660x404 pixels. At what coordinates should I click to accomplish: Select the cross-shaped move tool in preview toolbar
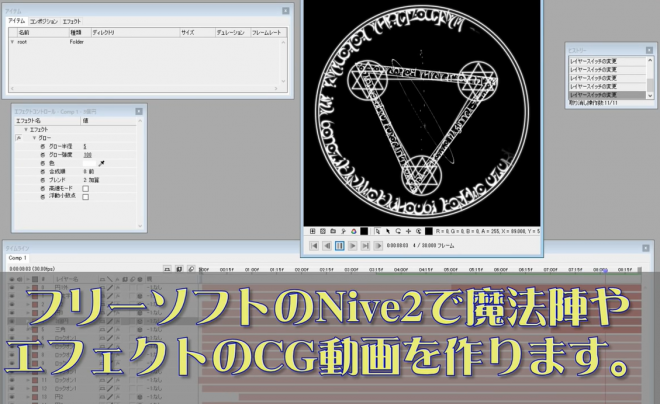point(410,230)
